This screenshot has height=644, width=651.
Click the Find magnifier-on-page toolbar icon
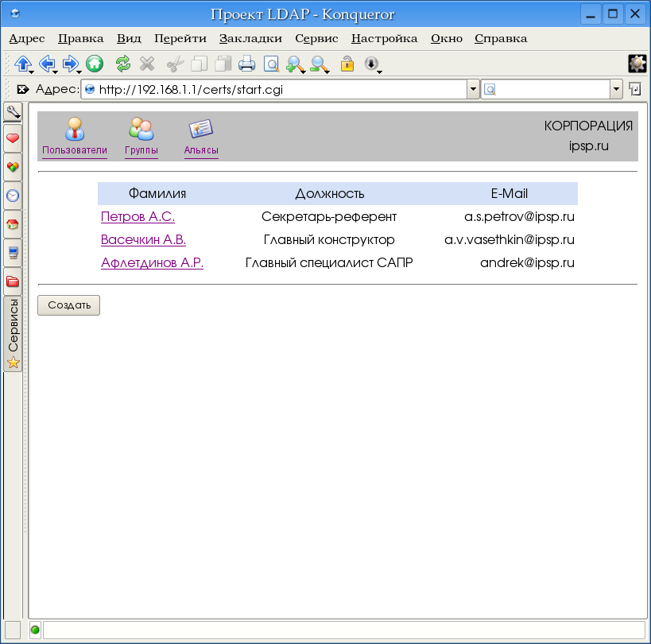tap(271, 64)
